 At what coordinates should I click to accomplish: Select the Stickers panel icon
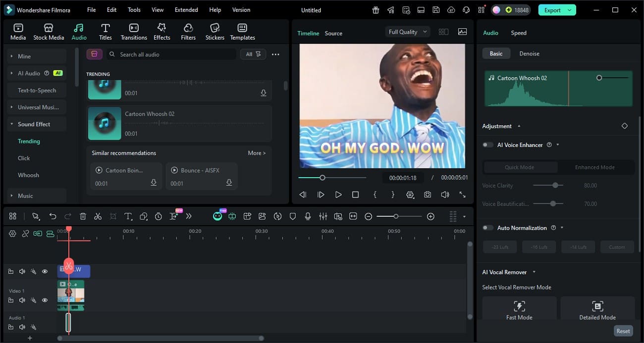pos(215,30)
